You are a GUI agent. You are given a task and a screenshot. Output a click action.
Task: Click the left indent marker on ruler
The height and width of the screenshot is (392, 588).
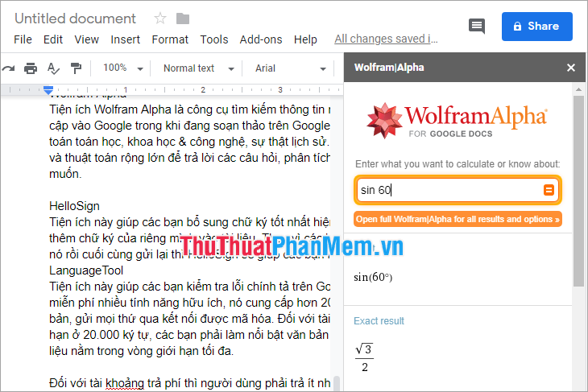point(48,90)
